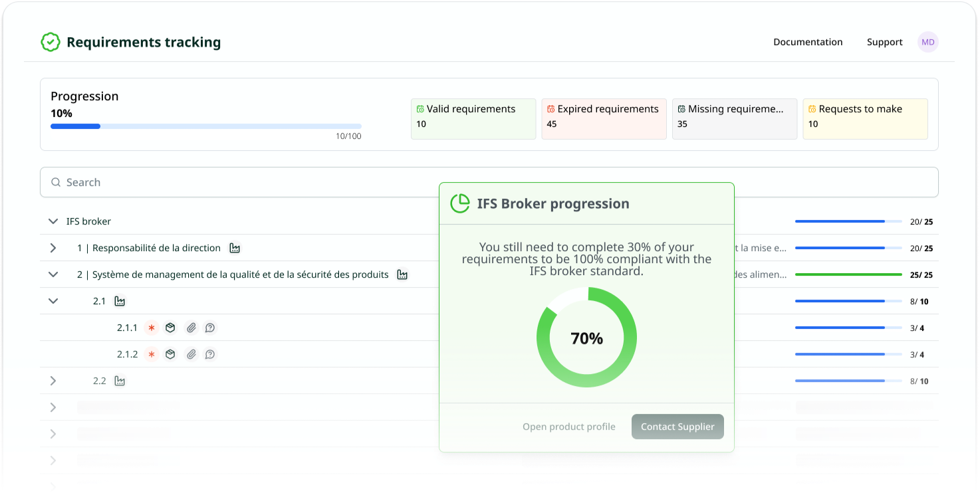Click the box package icon on row 2.1.2
This screenshot has width=980, height=495.
pos(170,354)
